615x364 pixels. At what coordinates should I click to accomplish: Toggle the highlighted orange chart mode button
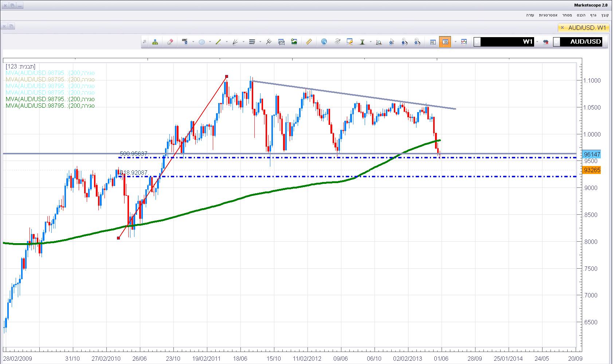click(x=445, y=42)
